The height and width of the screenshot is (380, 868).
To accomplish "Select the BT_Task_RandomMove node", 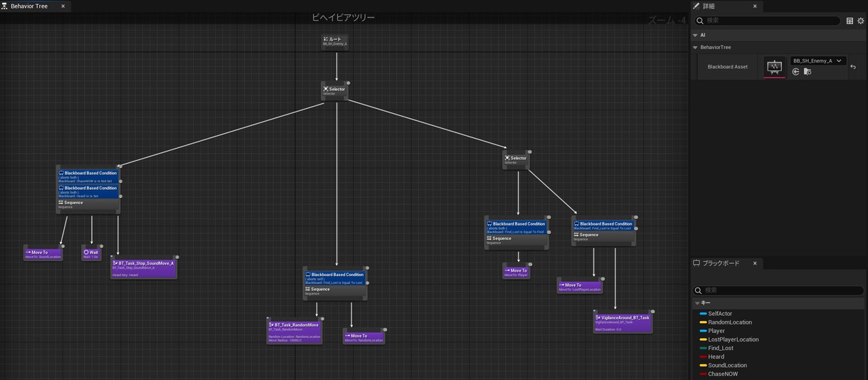I will [295, 332].
